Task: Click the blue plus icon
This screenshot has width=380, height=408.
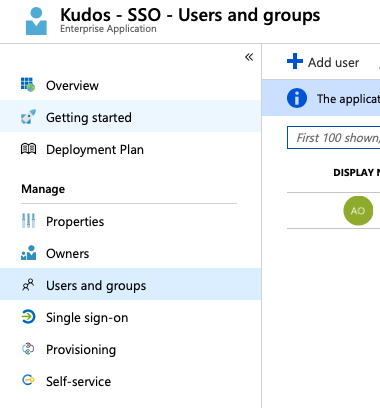Action: [295, 61]
